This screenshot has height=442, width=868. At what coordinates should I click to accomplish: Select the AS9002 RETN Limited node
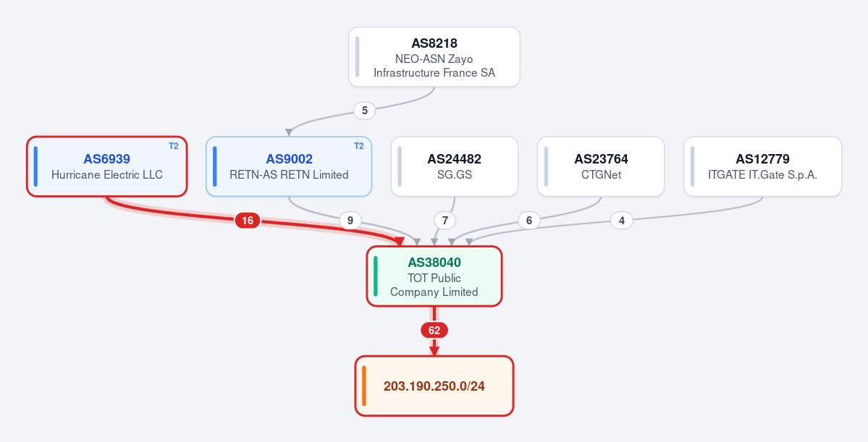click(289, 166)
